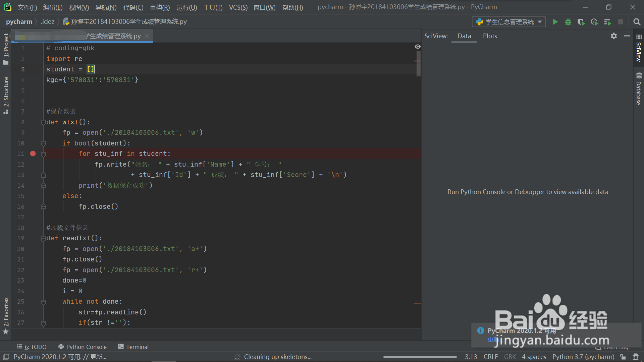Click the Profile run icon

594,22
